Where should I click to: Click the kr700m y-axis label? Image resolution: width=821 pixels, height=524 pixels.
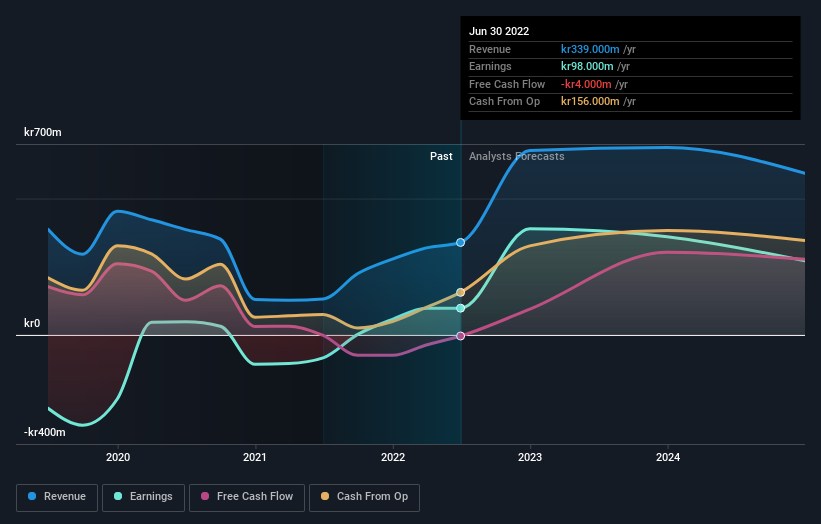click(x=42, y=132)
